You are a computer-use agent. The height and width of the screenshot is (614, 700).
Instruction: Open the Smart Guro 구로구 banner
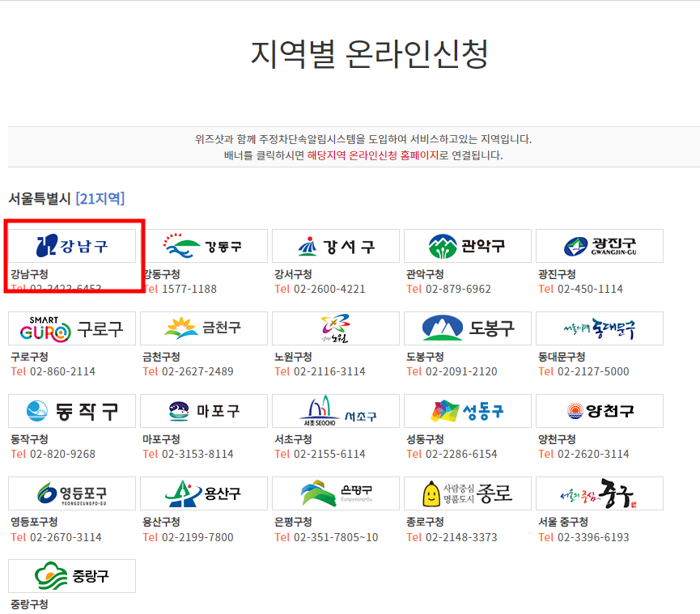tap(72, 328)
